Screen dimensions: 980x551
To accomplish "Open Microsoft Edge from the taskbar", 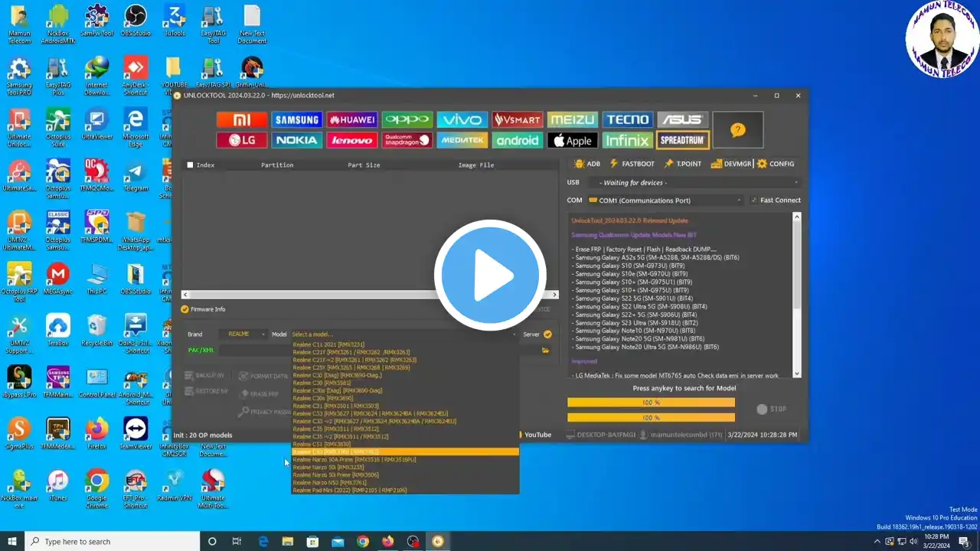I will pyautogui.click(x=263, y=541).
